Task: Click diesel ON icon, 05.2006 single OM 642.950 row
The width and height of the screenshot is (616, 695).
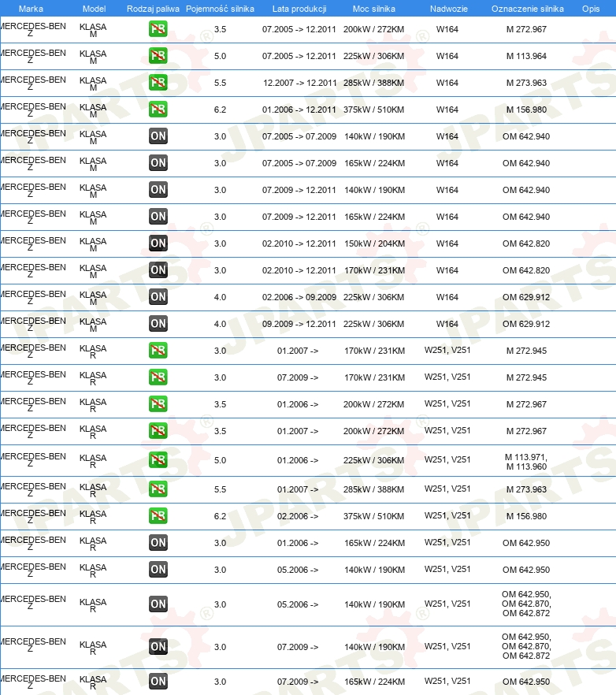Action: 158,569
